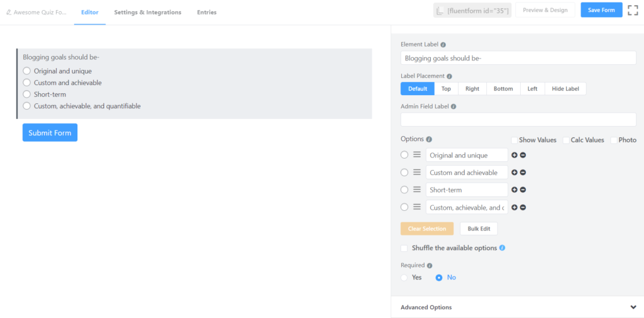Set 'Short-term' as default in settings panel

pyautogui.click(x=404, y=190)
